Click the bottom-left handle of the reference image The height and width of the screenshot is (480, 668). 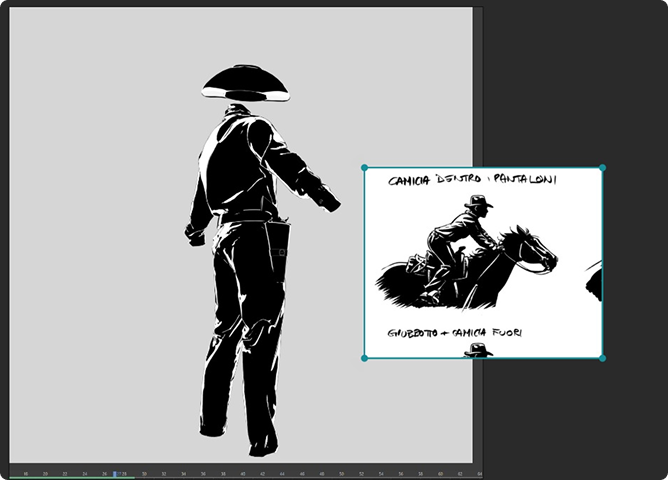click(x=364, y=358)
